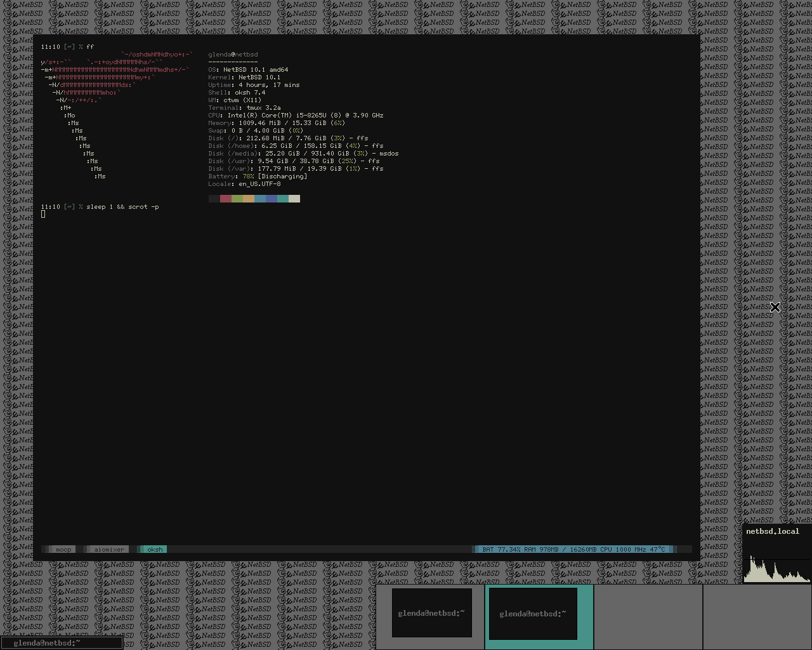Click the OS: NetBSD 10.1 amd64 line
Screen dimensions: 812x650
248,70
